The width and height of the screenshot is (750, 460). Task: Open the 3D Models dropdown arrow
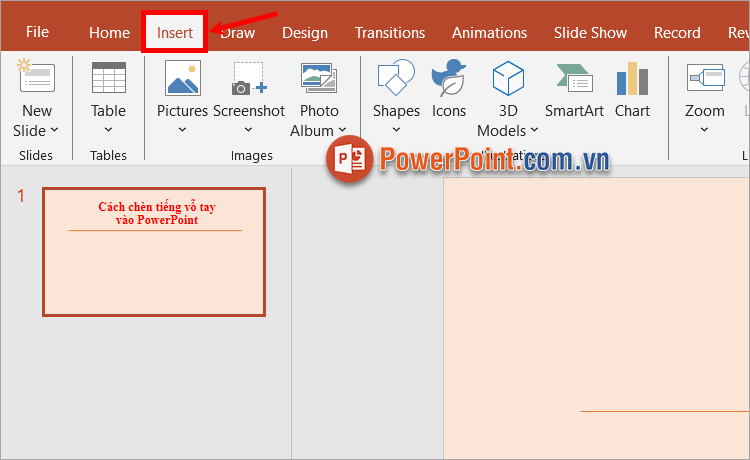534,130
